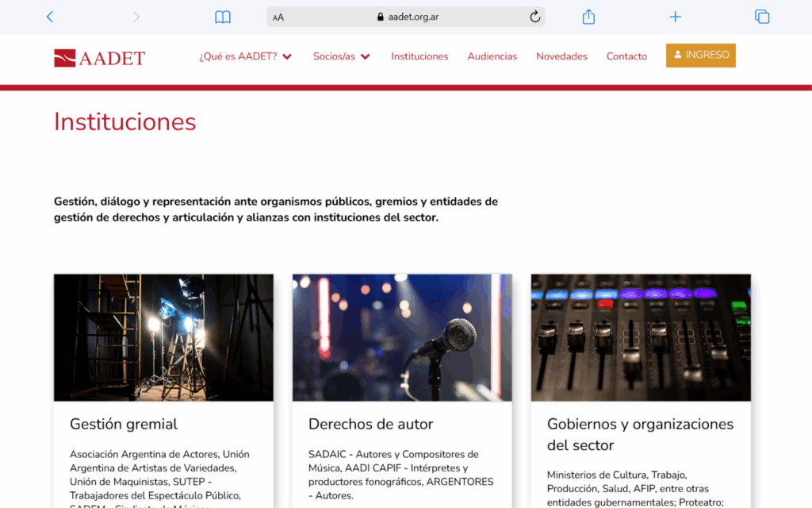The image size is (812, 508).
Task: Expand the ¿Qué es AADET? dropdown
Action: [x=245, y=56]
